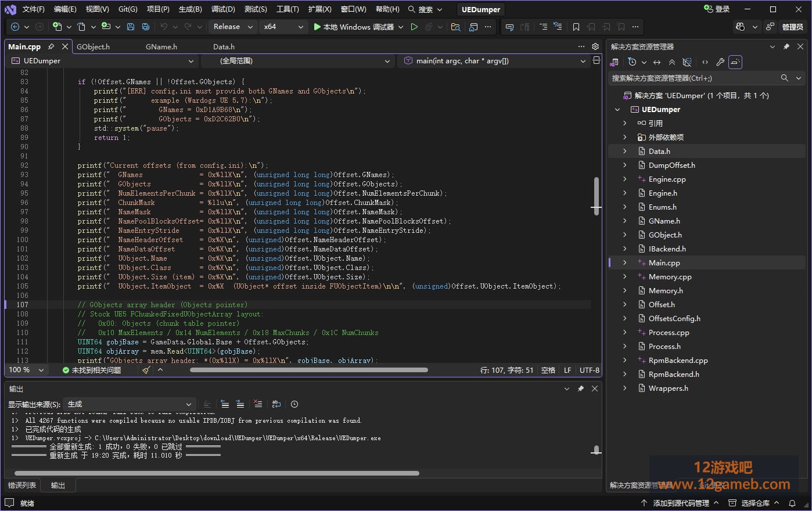The width and height of the screenshot is (812, 511).
Task: Click Sync with Active Document arrows icon
Action: (657, 62)
